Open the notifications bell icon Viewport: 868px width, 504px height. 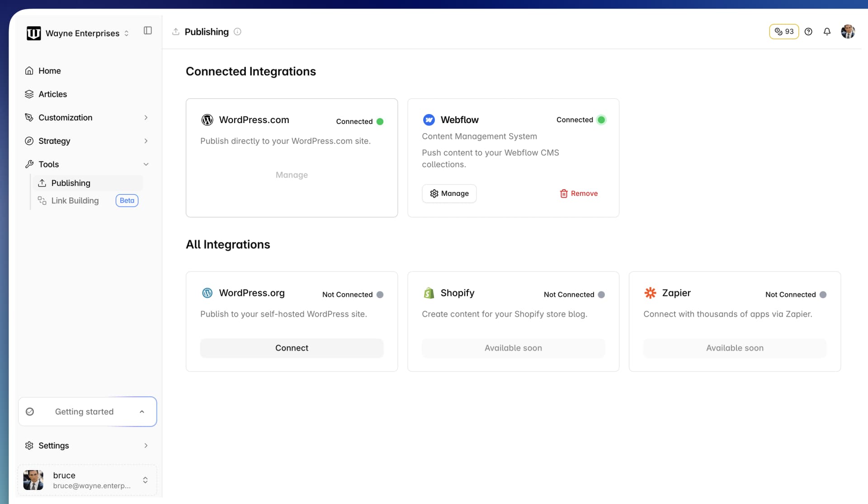point(827,32)
